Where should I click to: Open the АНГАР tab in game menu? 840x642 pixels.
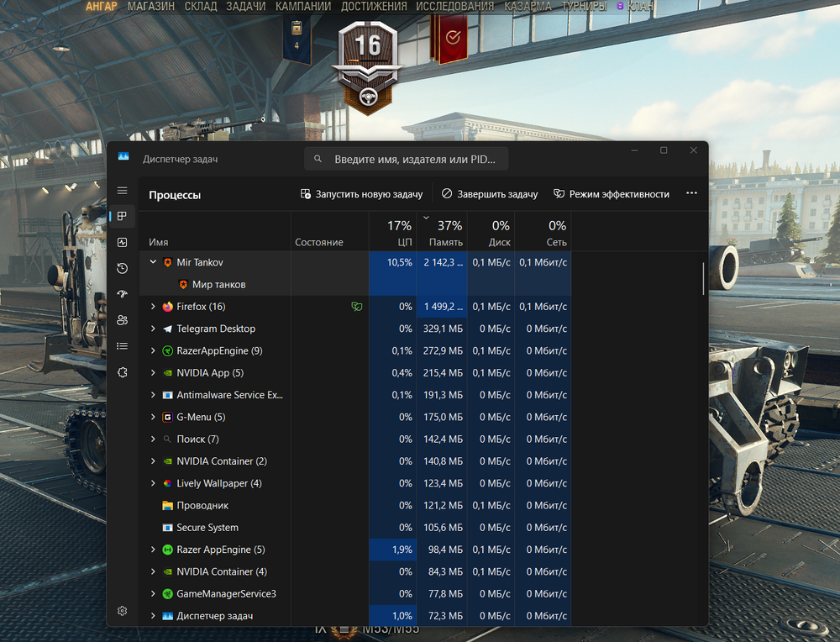click(102, 7)
